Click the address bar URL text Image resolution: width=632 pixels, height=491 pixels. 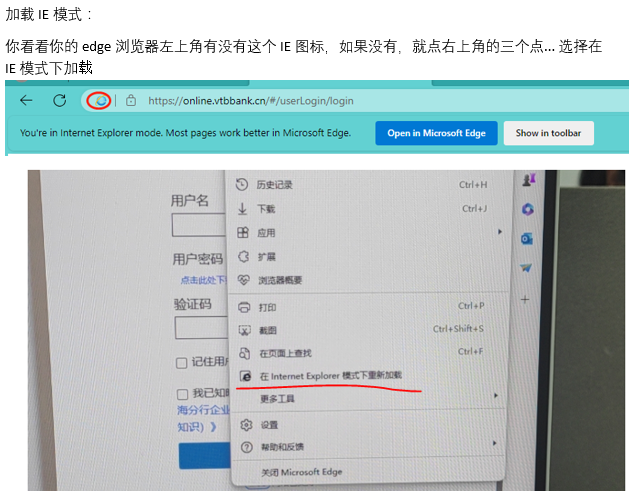tap(250, 100)
